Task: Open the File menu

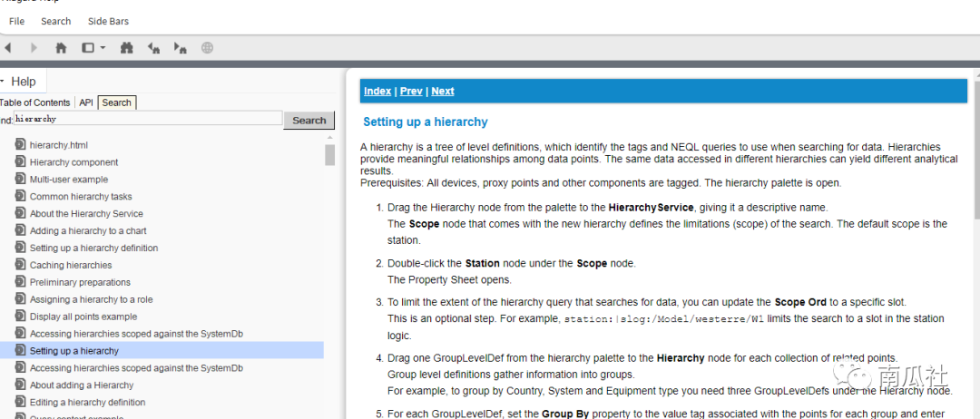Action: pyautogui.click(x=16, y=21)
